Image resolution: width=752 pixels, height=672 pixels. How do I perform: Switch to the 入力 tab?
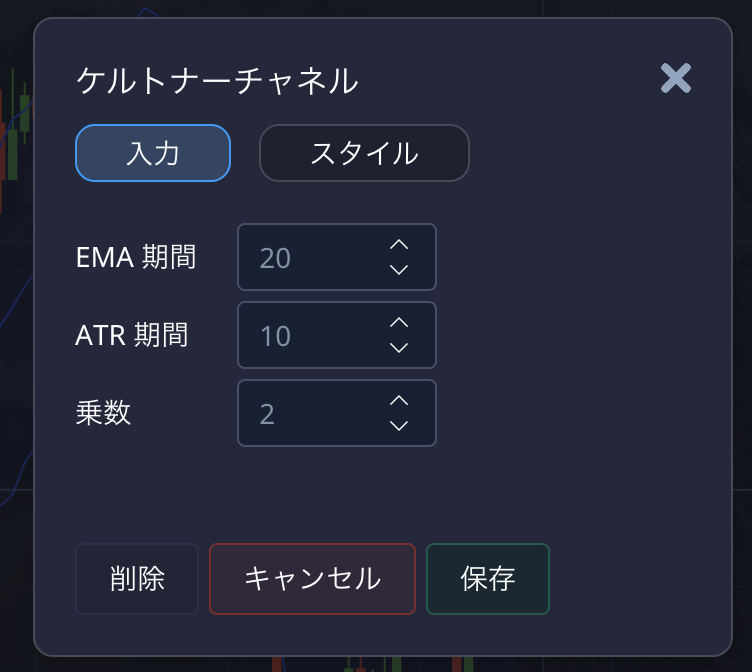coord(153,153)
